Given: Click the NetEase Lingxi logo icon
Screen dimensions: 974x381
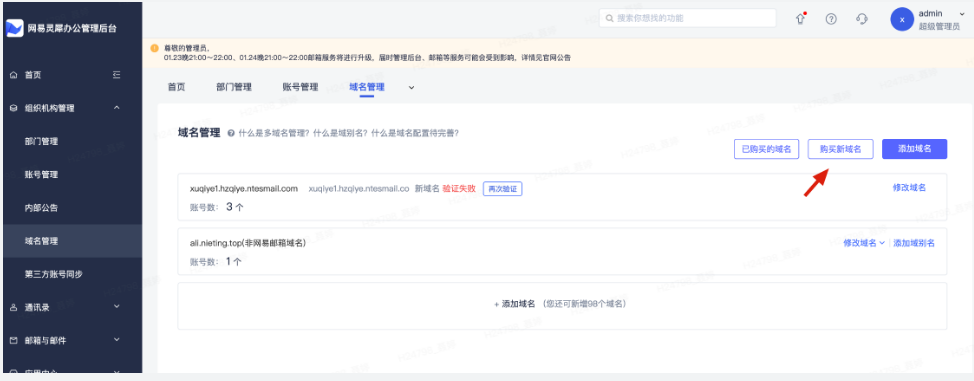Looking at the screenshot, I should tap(14, 29).
